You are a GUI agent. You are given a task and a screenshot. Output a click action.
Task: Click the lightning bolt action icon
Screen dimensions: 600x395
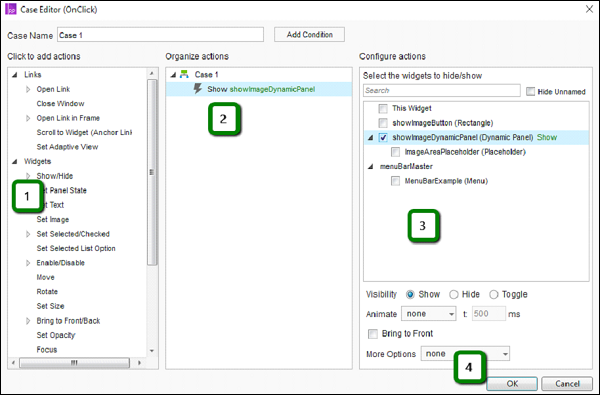tap(197, 89)
